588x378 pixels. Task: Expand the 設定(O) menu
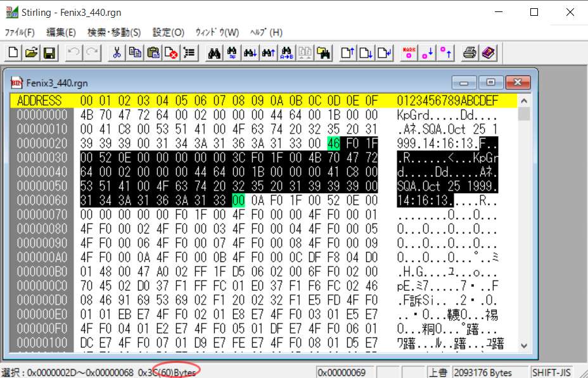pos(169,32)
